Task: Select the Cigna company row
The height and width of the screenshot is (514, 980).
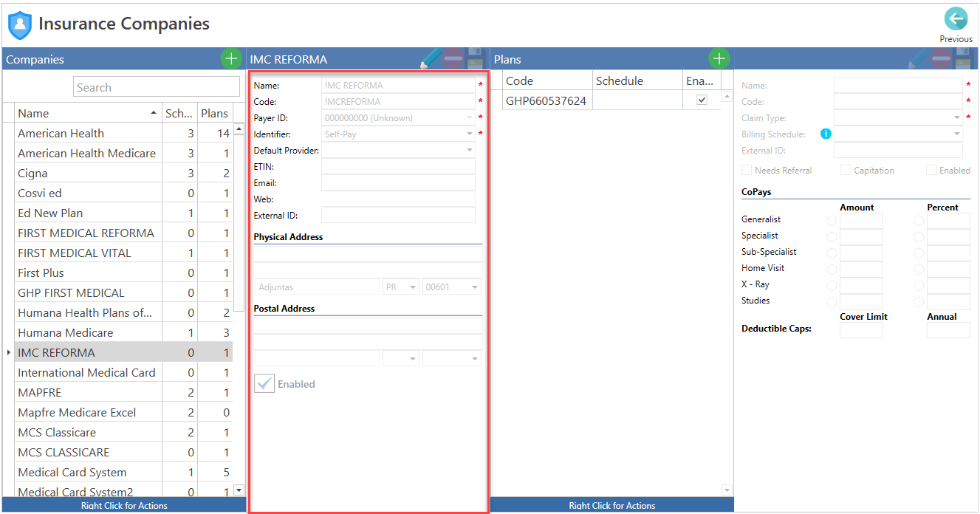Action: (x=124, y=173)
